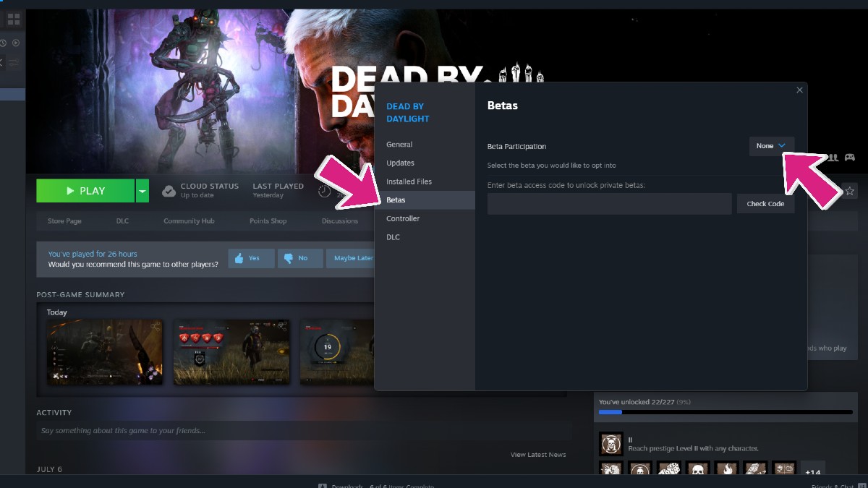The image size is (868, 488).
Task: Click the beta access code input field
Action: [610, 204]
